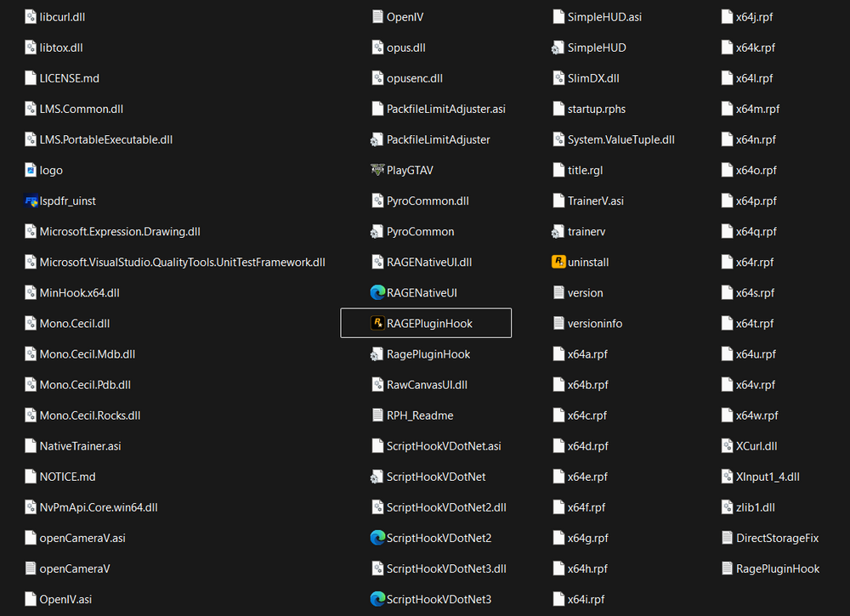The height and width of the screenshot is (616, 850).
Task: Click the gear config icon of trainerv
Action: (558, 232)
